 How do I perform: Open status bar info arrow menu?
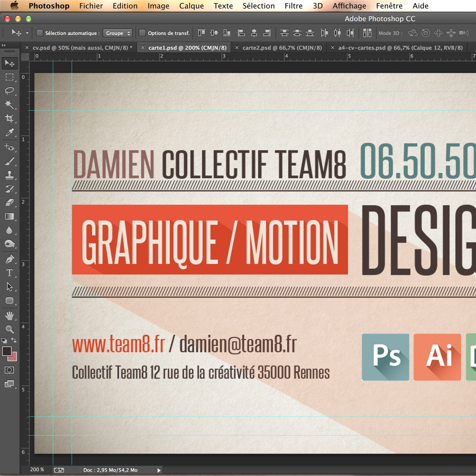pyautogui.click(x=159, y=470)
